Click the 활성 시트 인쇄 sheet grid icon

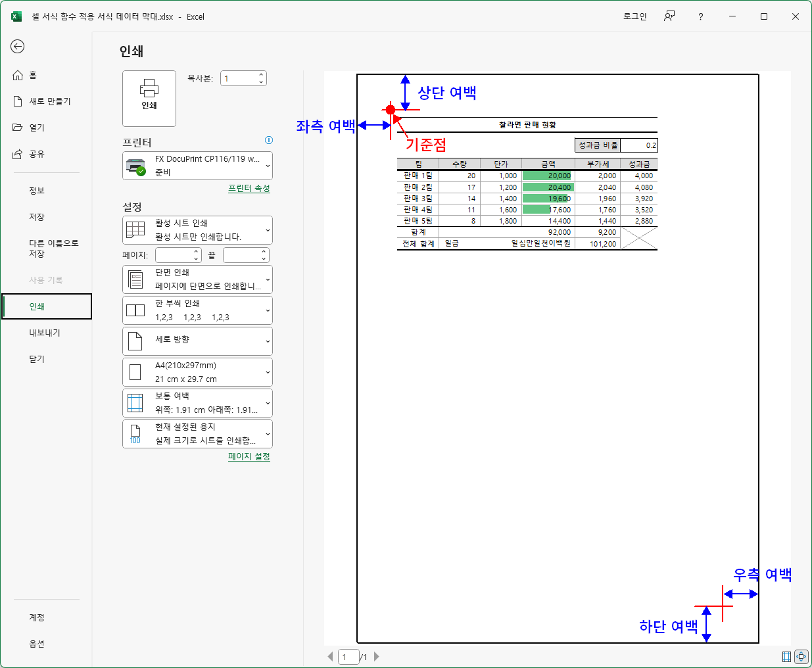click(x=135, y=230)
